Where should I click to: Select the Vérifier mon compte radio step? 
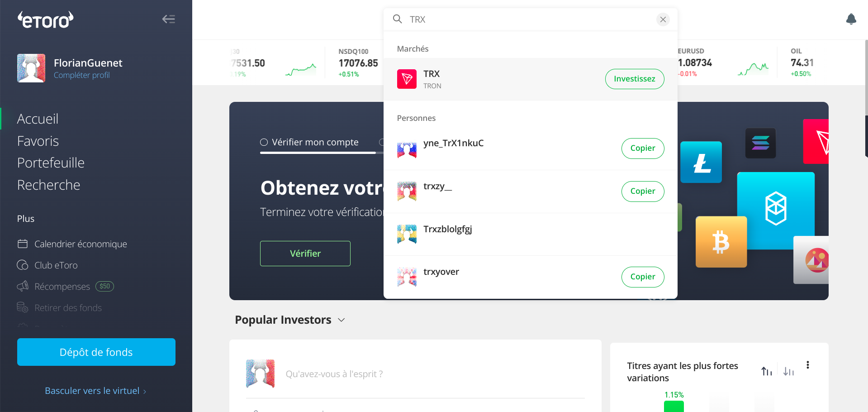click(x=264, y=142)
